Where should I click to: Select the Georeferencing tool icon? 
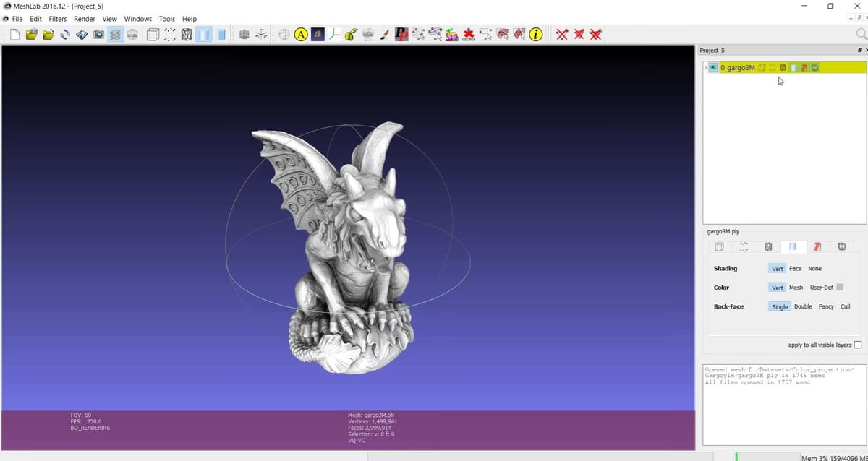click(469, 34)
